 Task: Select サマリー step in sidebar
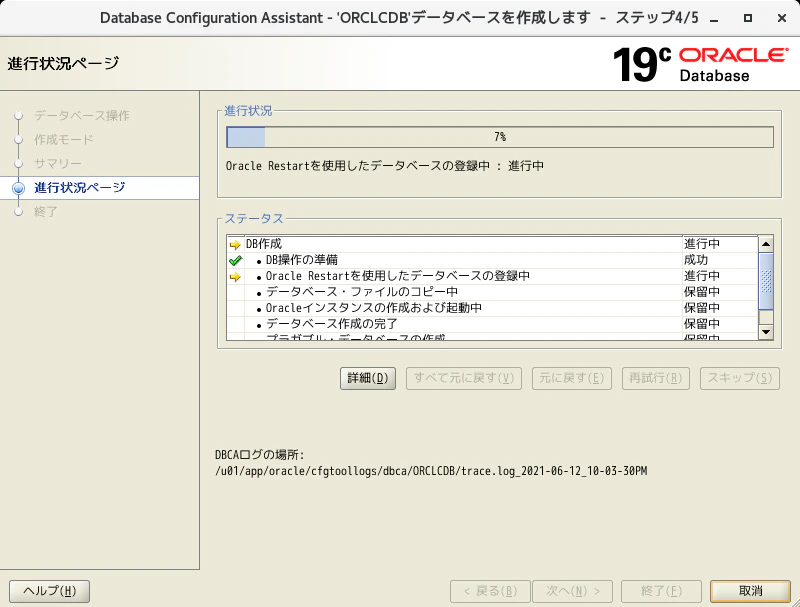pyautogui.click(x=58, y=163)
